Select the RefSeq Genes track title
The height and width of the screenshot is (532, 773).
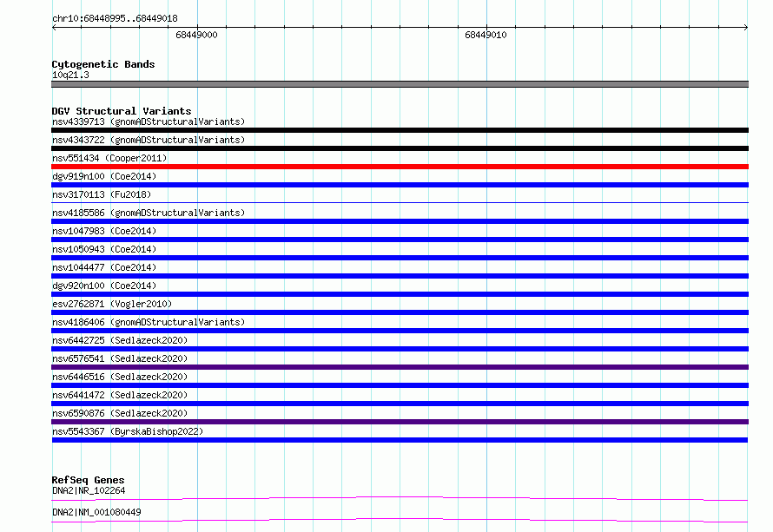tap(88, 480)
